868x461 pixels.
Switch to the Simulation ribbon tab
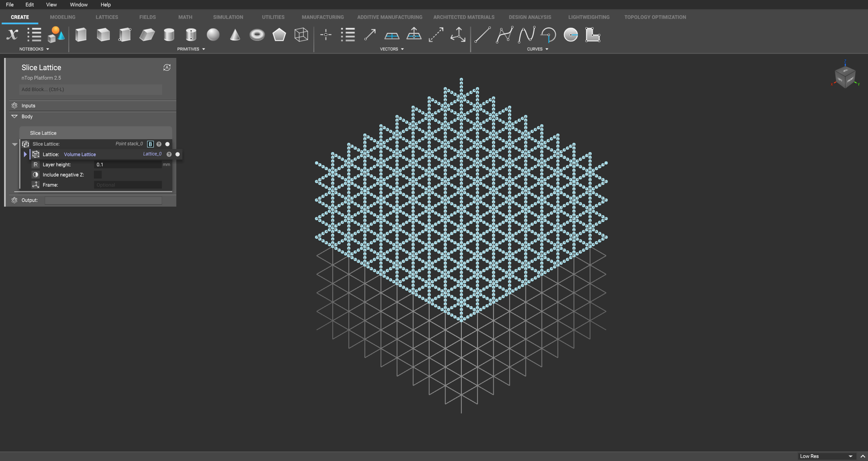point(228,17)
